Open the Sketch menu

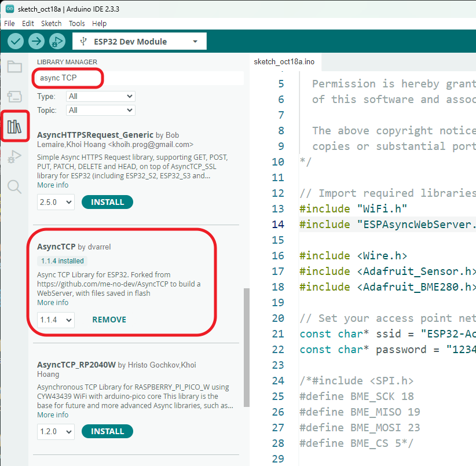[52, 23]
